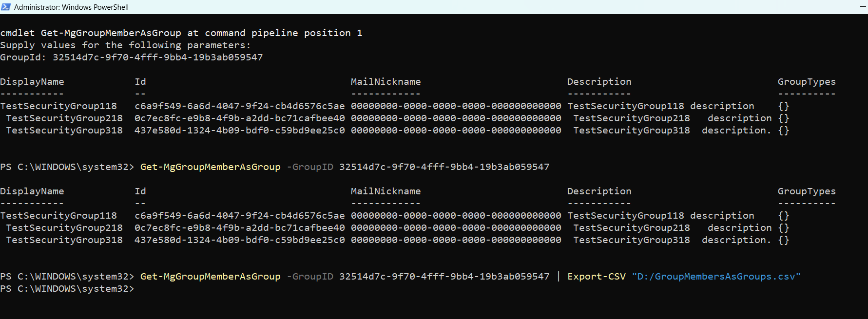Click the -GroupID parameter in the Export-CSV command line
This screenshot has width=868, height=319.
click(x=310, y=277)
